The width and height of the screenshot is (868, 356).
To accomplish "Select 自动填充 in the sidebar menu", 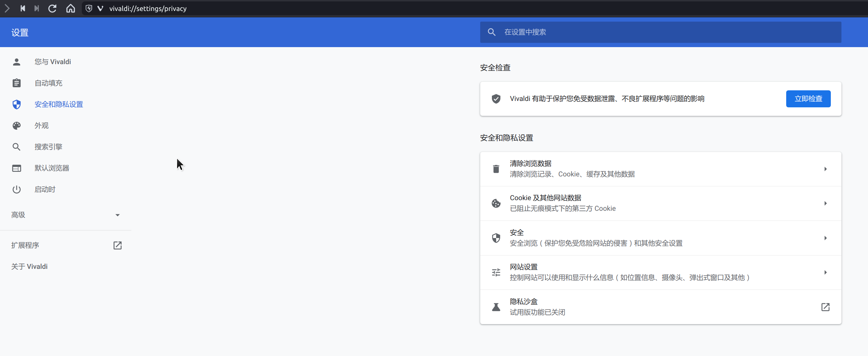I will [x=48, y=83].
